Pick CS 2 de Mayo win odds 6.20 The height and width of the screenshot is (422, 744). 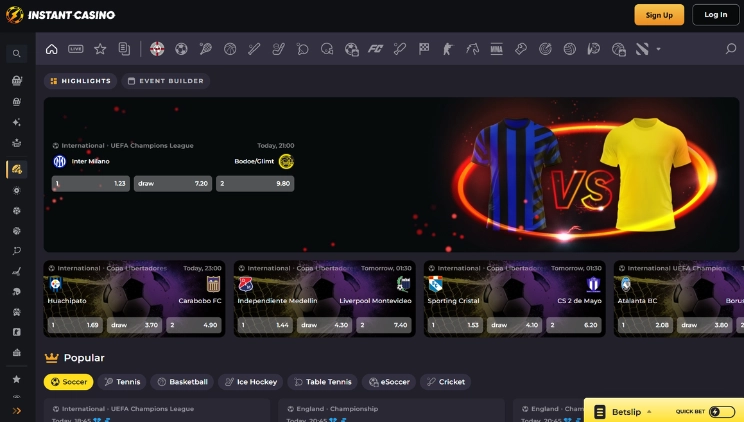click(x=574, y=325)
